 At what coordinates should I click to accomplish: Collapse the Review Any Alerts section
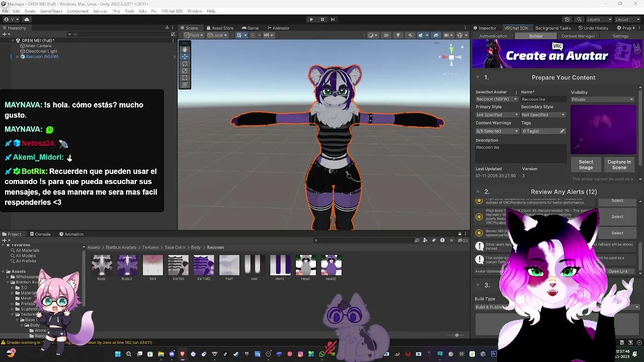coord(478,192)
